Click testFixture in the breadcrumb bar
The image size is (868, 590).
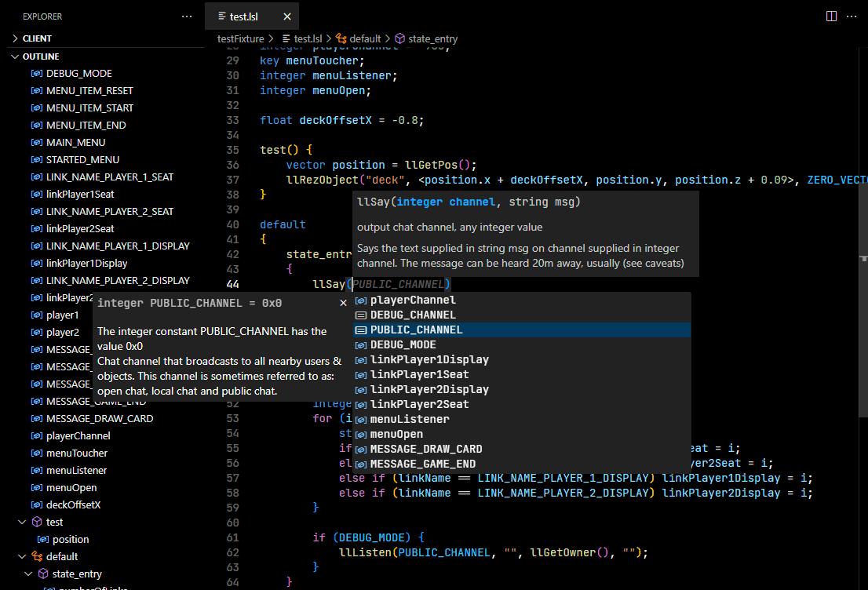point(241,38)
